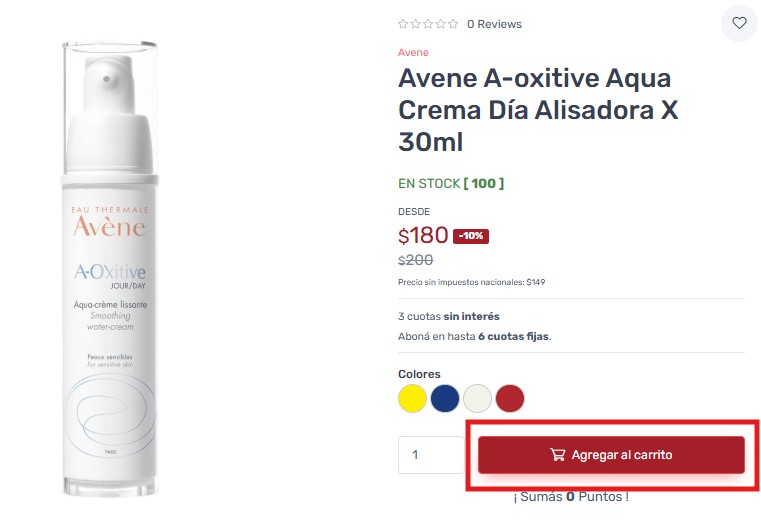This screenshot has height=522, width=761.
Task: Click the product title heading
Action: [538, 110]
